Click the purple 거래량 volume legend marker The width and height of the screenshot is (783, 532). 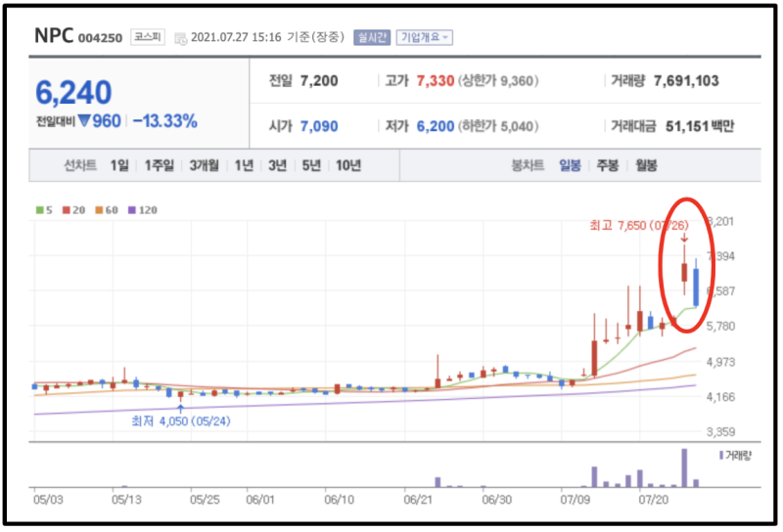(x=721, y=455)
